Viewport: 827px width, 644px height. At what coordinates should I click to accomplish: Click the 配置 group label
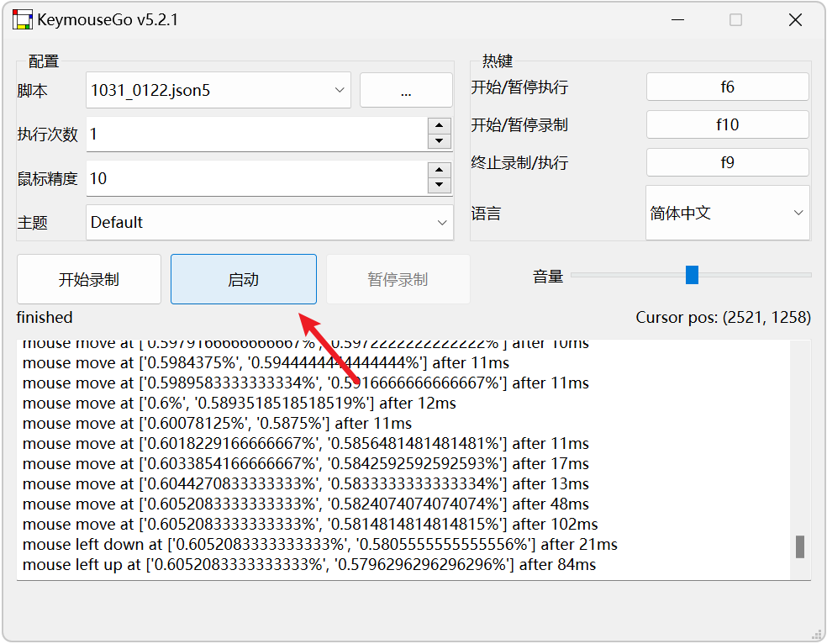[43, 61]
